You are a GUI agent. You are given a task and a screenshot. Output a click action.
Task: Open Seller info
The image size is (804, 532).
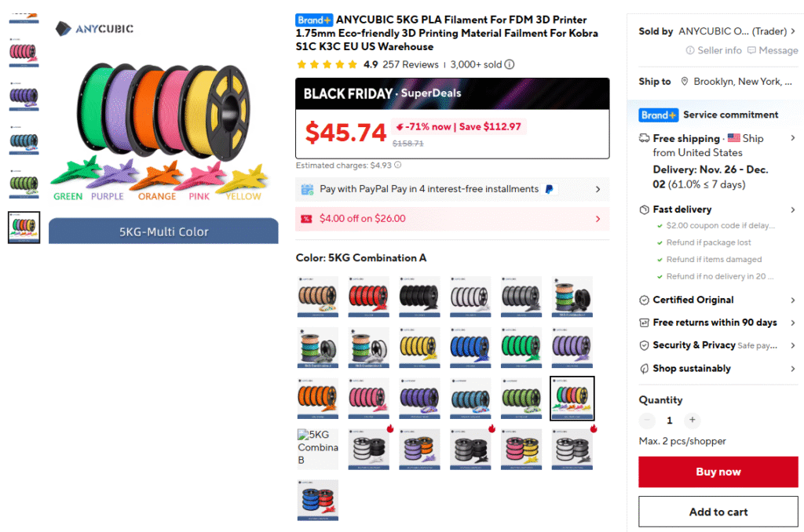714,50
